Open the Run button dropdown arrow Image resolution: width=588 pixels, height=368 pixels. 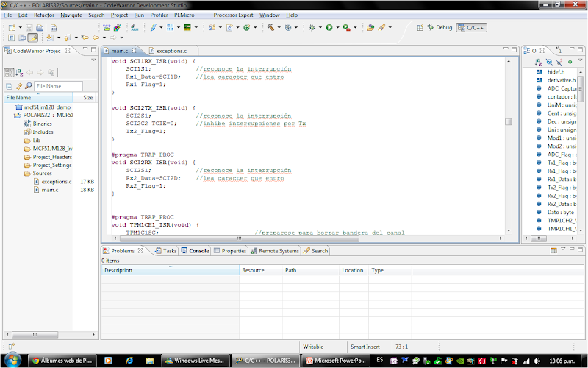337,27
